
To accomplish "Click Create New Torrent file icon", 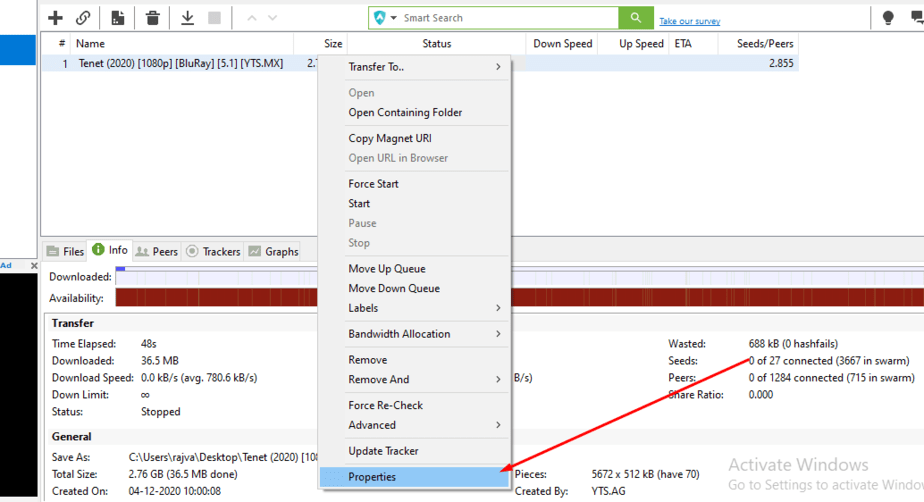I will pyautogui.click(x=118, y=18).
